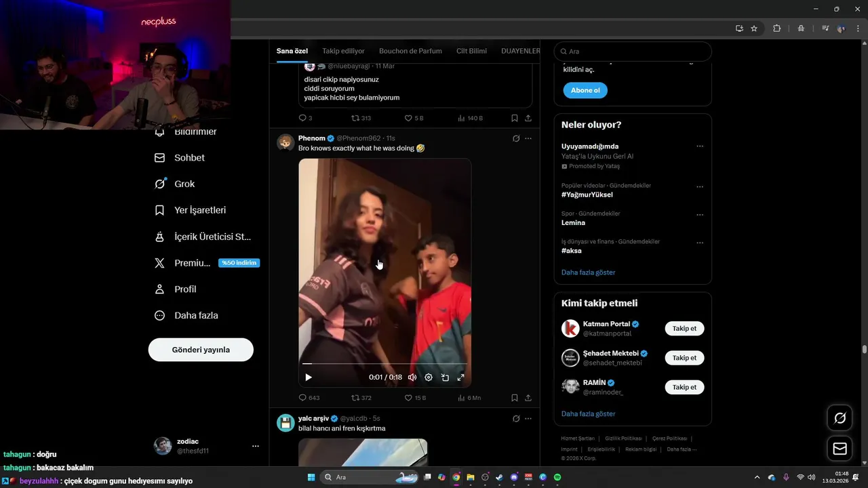
Task: Open more options for #YağmurYüksel trend
Action: [700, 186]
